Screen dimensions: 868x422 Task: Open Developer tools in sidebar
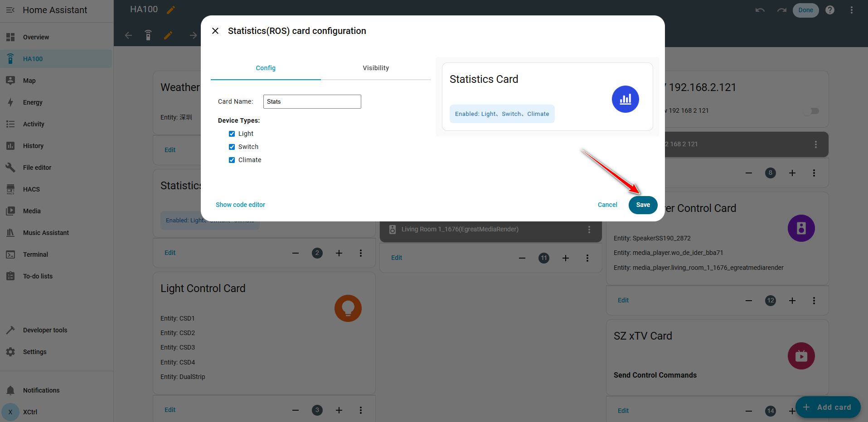[x=45, y=330]
